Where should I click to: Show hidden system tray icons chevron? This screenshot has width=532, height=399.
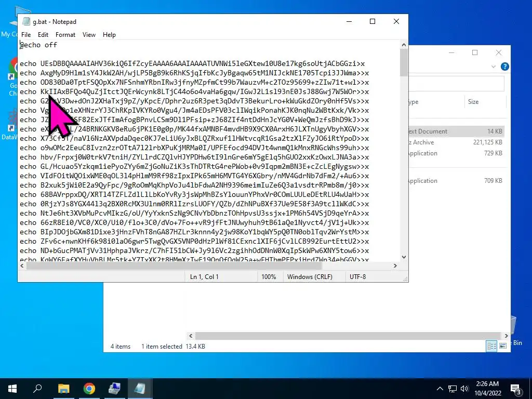(x=440, y=389)
